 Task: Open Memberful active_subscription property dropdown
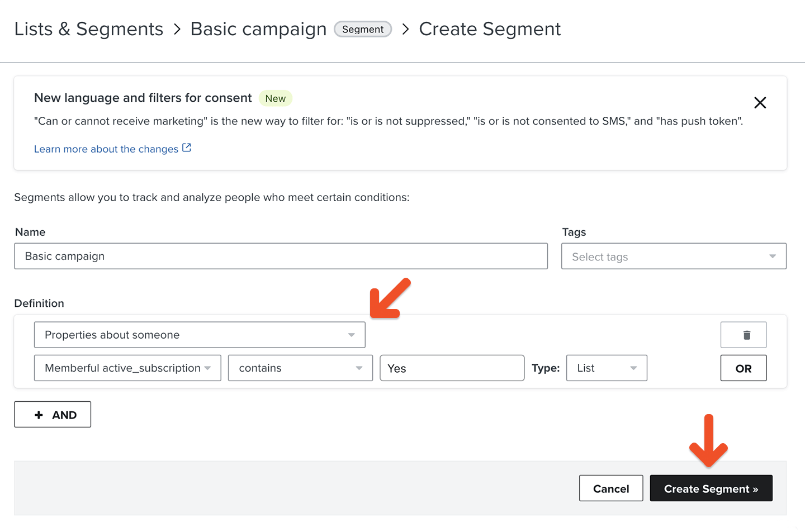pos(127,368)
